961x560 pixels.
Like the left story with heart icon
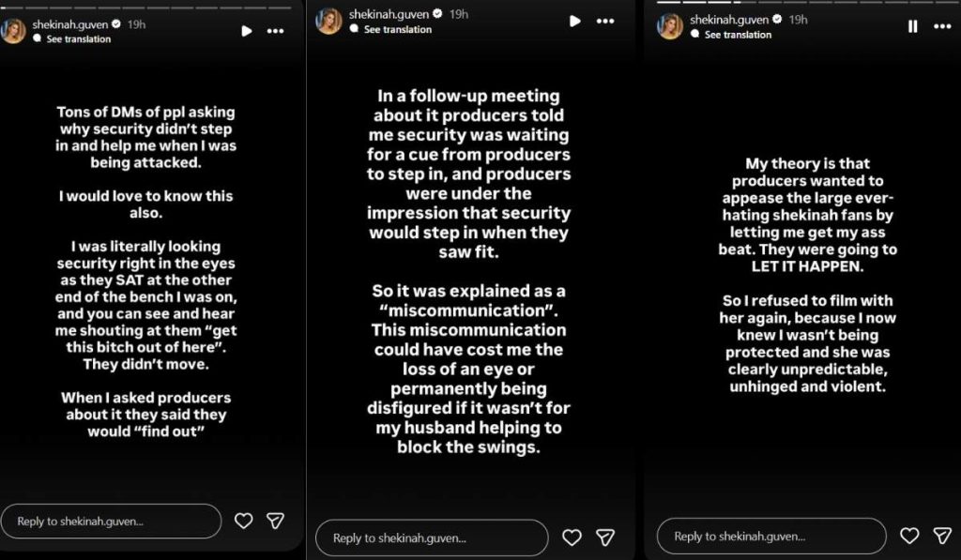[243, 521]
